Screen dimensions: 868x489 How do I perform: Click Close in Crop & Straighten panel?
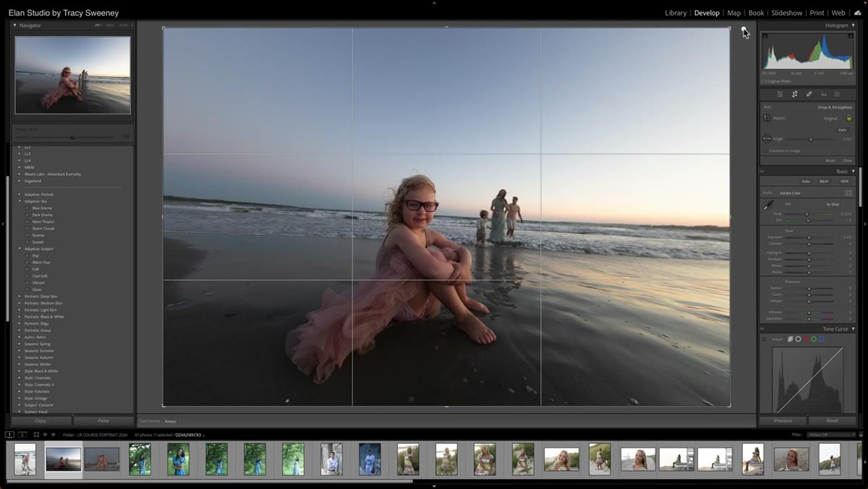[847, 161]
